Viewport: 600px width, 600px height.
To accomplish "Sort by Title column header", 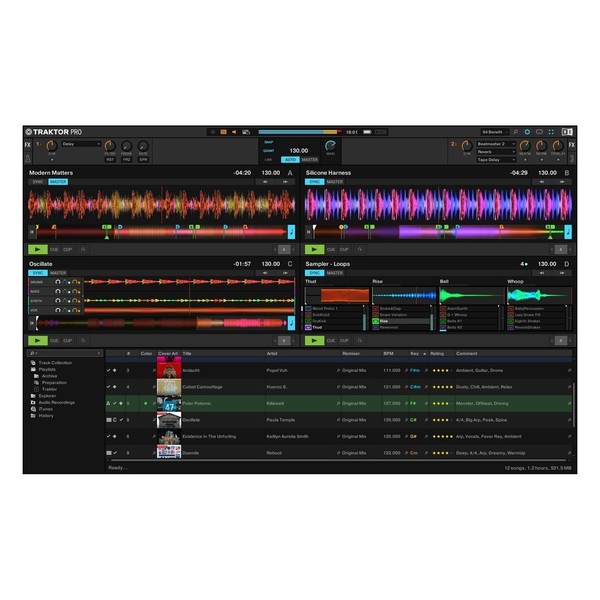I will (x=187, y=354).
